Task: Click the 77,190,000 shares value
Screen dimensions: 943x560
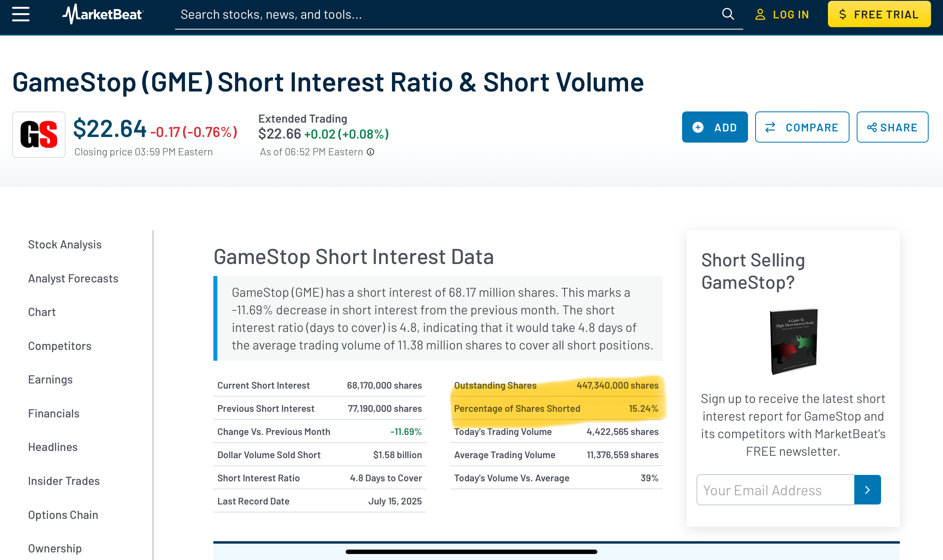Action: pyautogui.click(x=385, y=409)
